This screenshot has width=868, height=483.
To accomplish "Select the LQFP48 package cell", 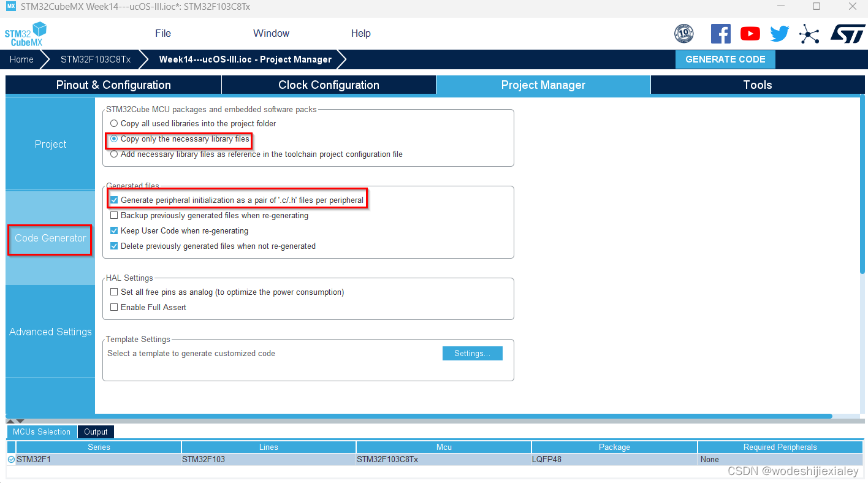I will (614, 459).
